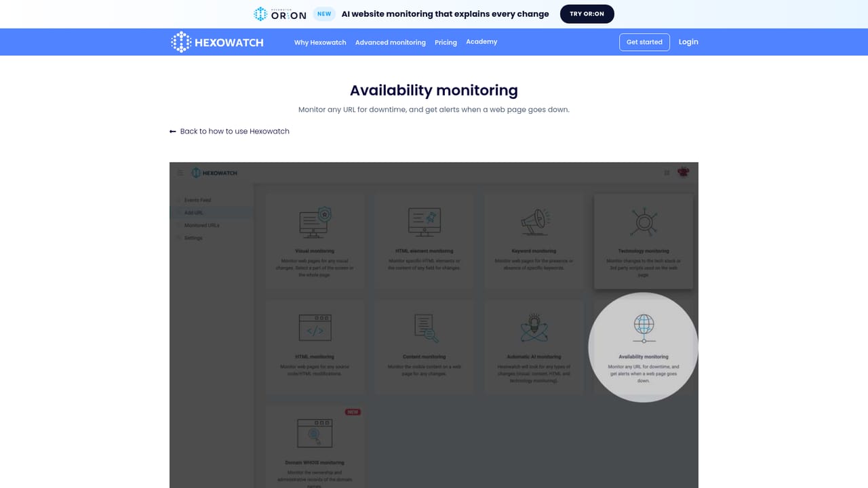Screen dimensions: 868x488
Task: Click the Availability monitoring page heading
Action: tap(434, 90)
